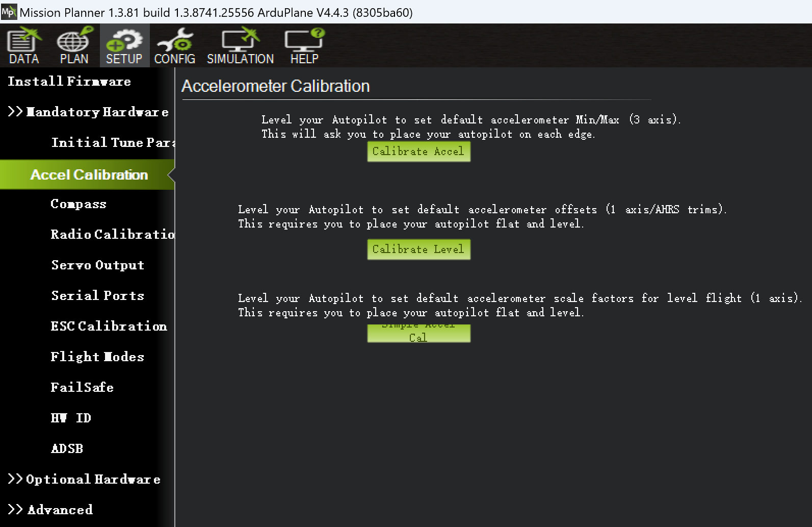Open the Servo Output page
The height and width of the screenshot is (527, 812).
(x=98, y=265)
